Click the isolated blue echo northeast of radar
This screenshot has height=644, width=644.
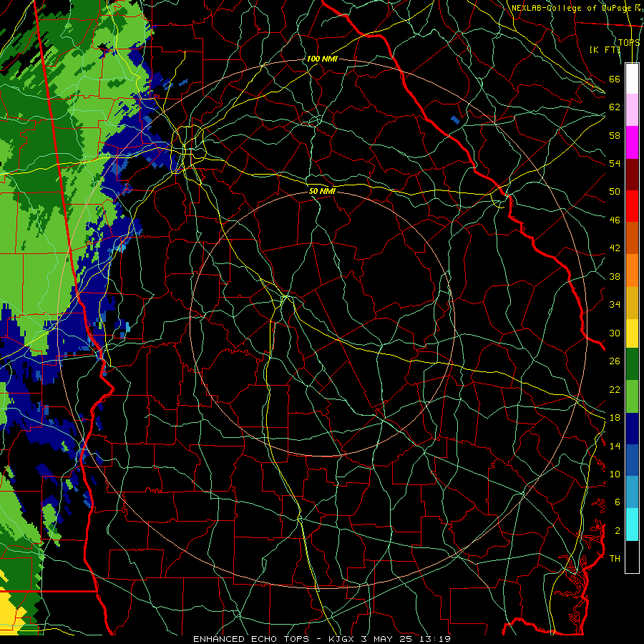pyautogui.click(x=455, y=120)
